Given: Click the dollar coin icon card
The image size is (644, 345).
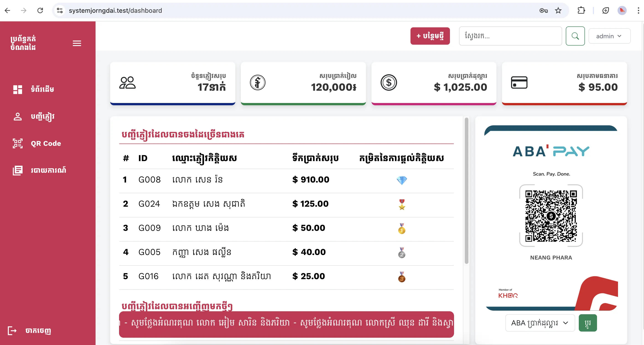Looking at the screenshot, I should [x=389, y=83].
